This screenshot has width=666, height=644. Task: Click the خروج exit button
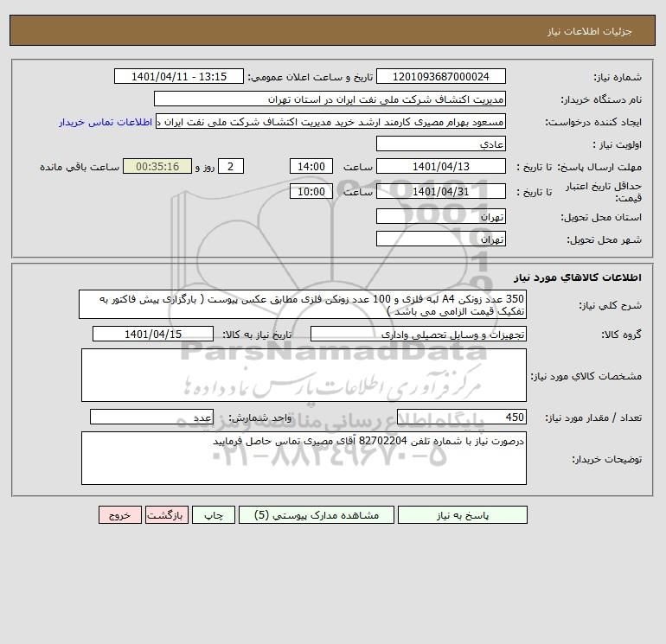[119, 515]
